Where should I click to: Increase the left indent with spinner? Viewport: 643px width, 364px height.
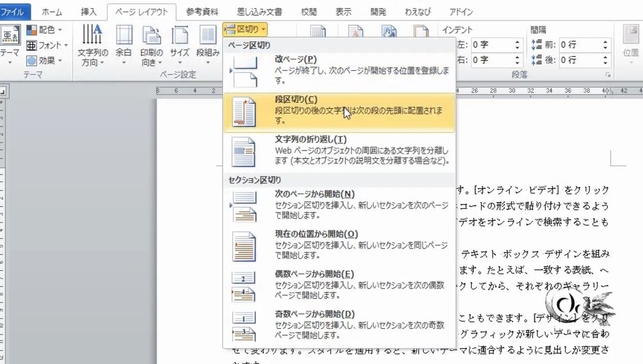coord(517,41)
